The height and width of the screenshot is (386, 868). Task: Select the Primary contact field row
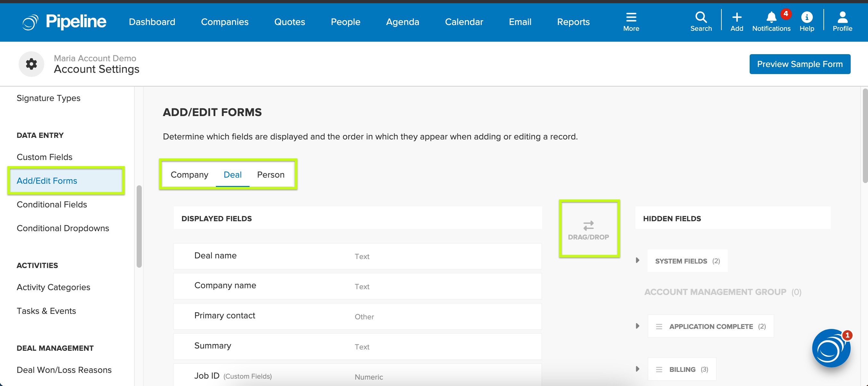pos(358,316)
